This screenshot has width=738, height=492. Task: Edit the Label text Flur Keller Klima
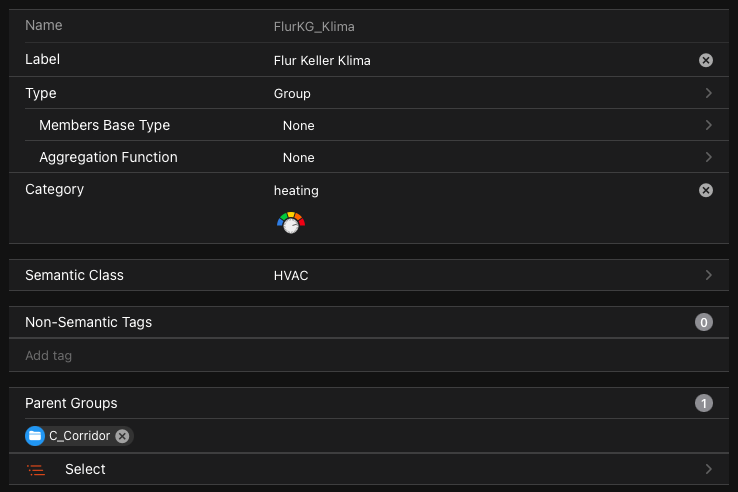pyautogui.click(x=322, y=60)
